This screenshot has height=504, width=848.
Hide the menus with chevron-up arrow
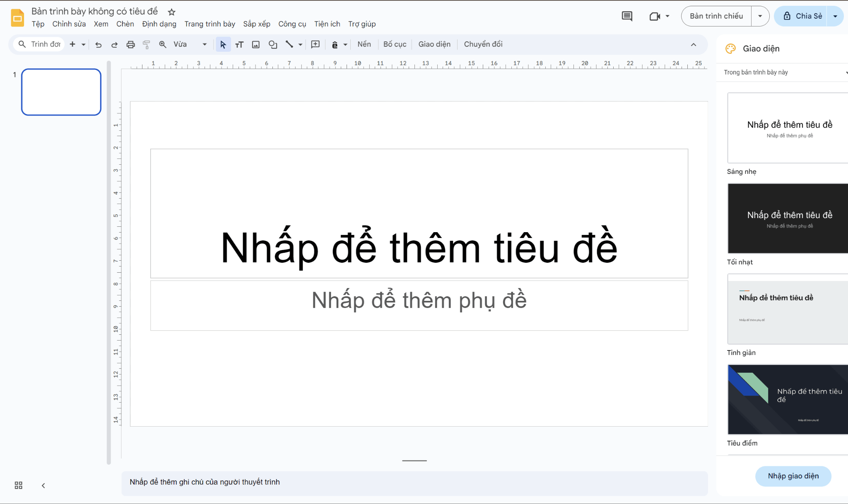pos(694,45)
